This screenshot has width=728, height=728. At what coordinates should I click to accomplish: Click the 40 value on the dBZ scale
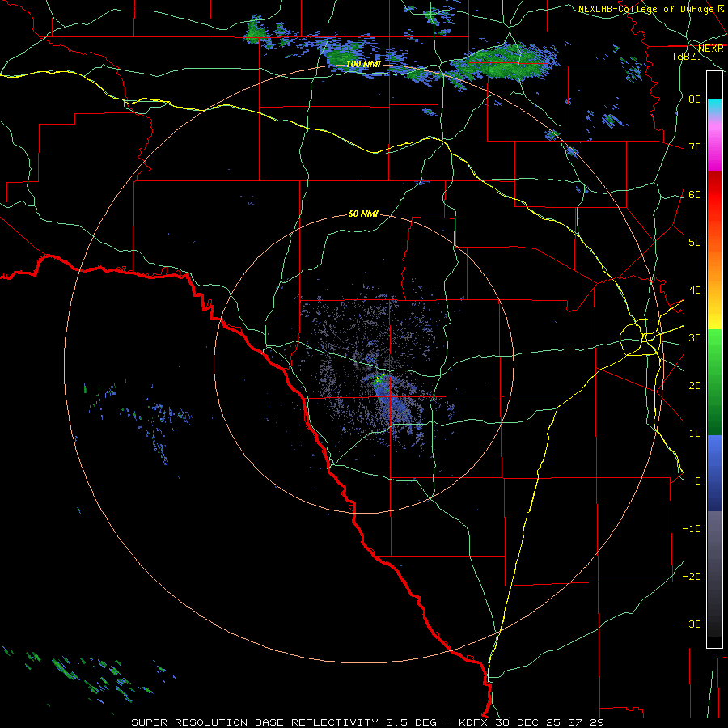pos(695,290)
